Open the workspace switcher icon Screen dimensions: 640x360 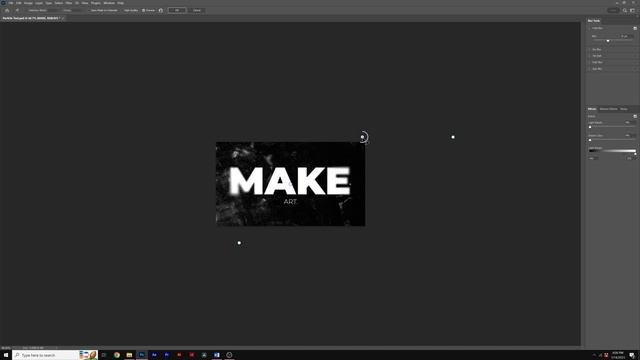click(x=633, y=10)
